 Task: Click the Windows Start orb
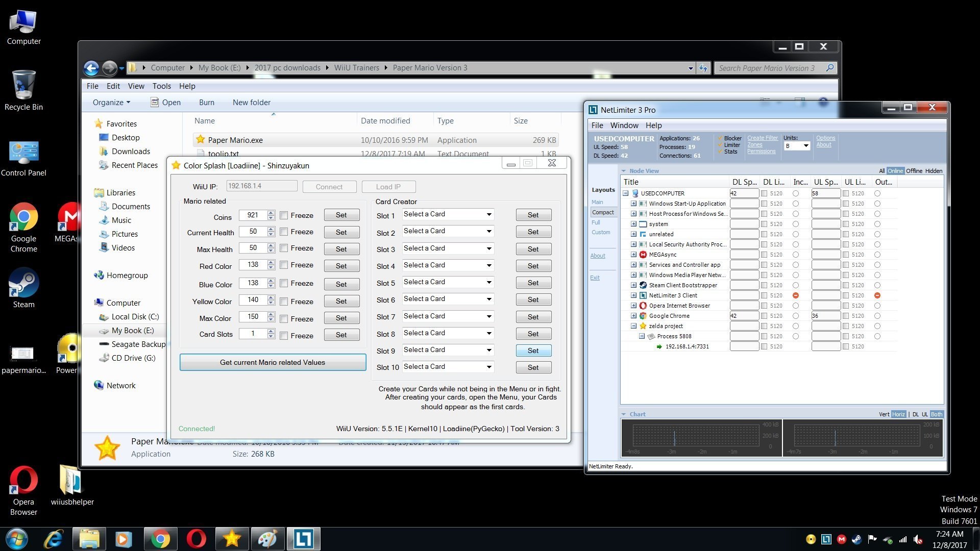click(x=17, y=539)
